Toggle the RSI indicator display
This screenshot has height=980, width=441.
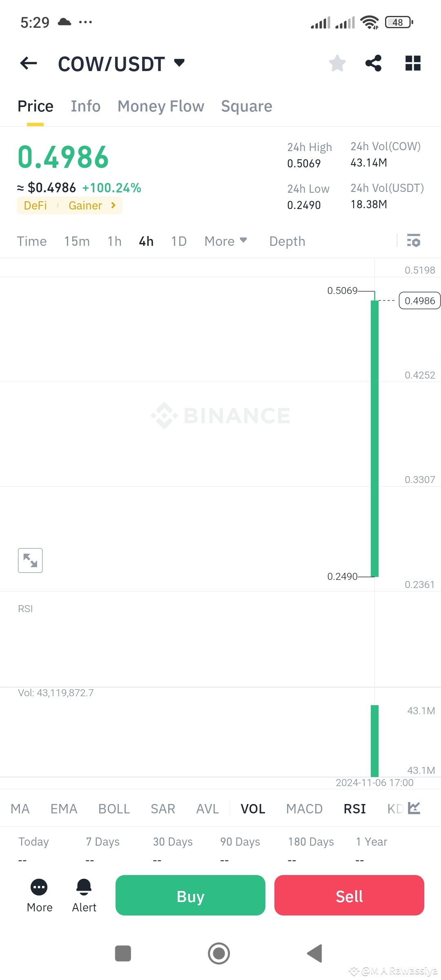click(354, 808)
